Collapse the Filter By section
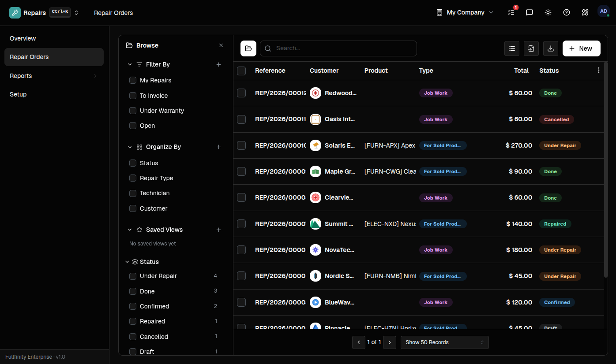This screenshot has width=616, height=364. 130,64
